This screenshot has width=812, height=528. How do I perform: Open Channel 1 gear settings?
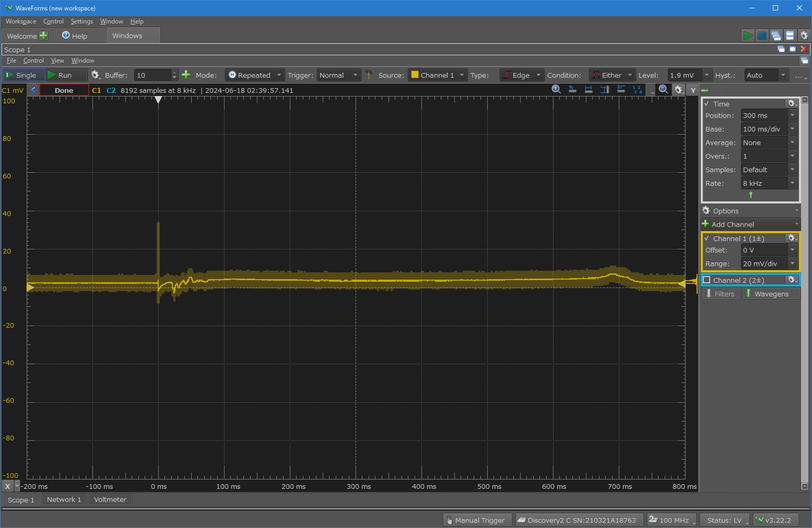[x=792, y=238]
